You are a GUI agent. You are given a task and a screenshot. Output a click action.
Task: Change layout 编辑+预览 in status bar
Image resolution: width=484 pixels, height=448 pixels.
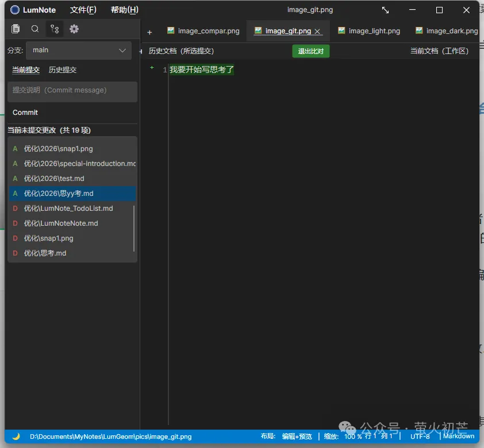coord(297,437)
